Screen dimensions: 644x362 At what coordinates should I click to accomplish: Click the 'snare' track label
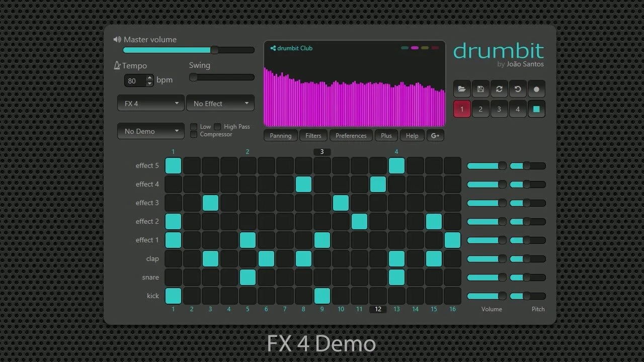click(x=150, y=277)
